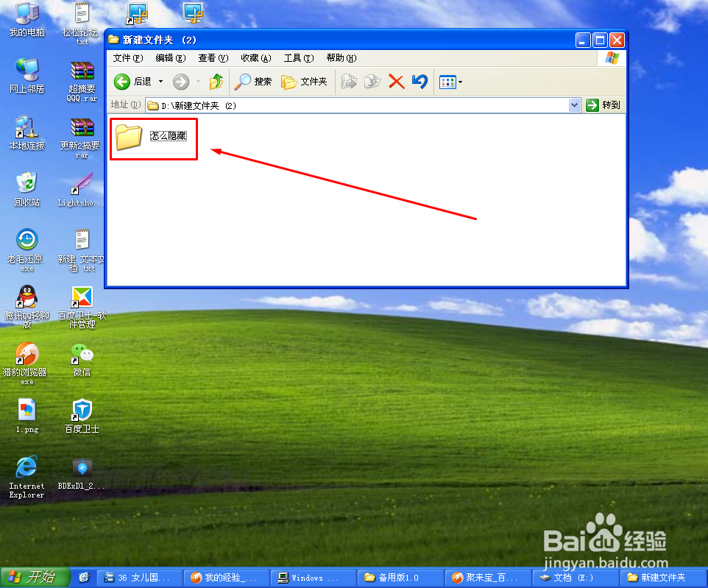Open the 收藏(A) menu
This screenshot has height=588, width=708.
click(x=256, y=58)
